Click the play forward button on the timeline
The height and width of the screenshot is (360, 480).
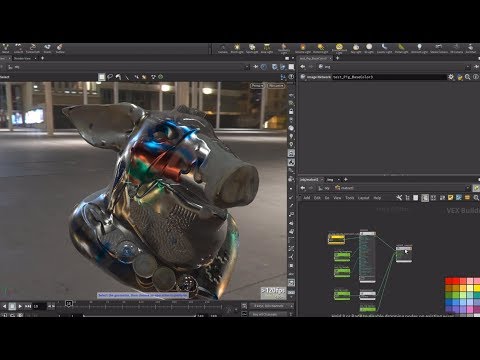tap(20, 306)
